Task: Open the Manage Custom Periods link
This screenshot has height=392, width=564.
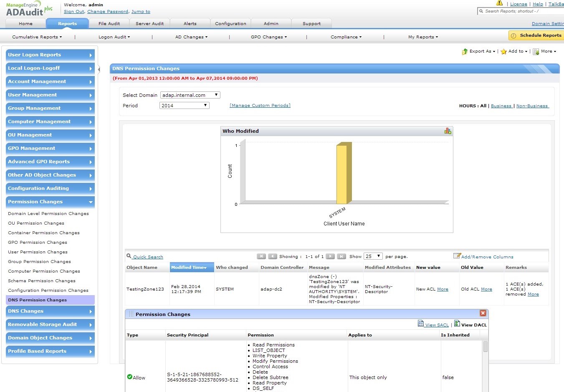Action: click(260, 106)
